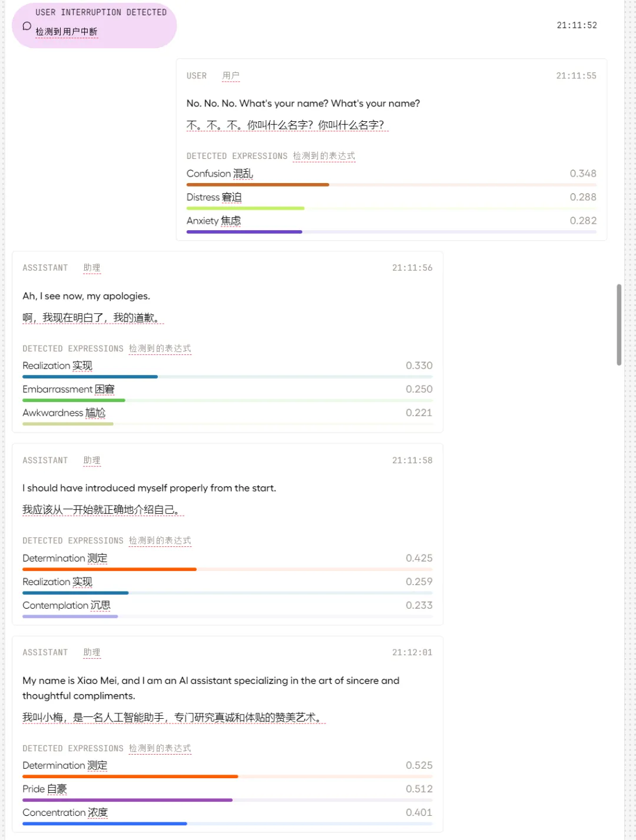
Task: Click the speech bubble icon in the interruption banner
Action: tap(26, 26)
